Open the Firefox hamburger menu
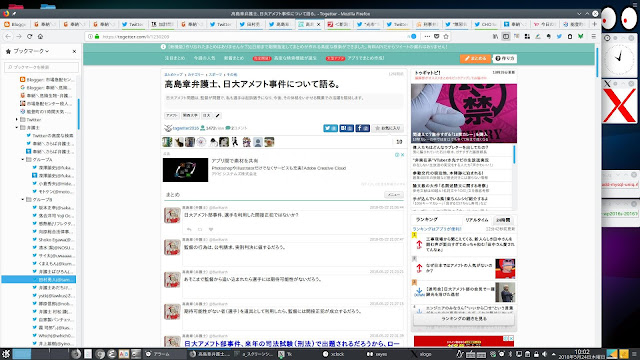 pyautogui.click(x=593, y=36)
